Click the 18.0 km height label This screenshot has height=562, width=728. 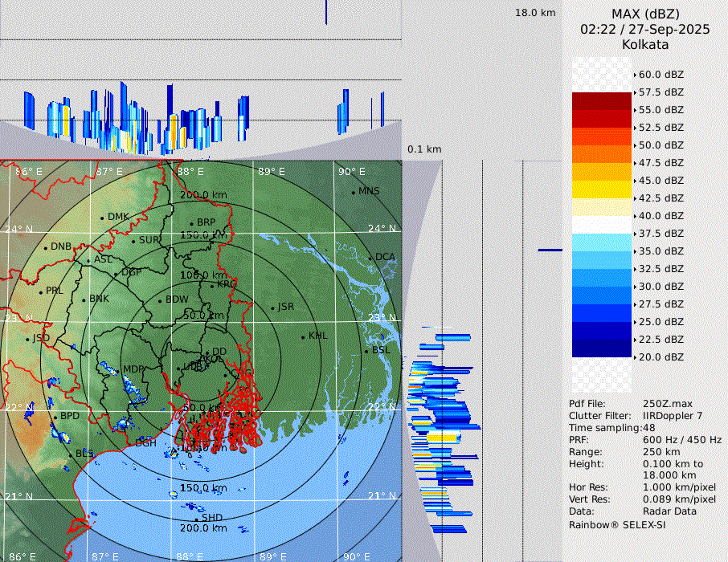pos(535,13)
